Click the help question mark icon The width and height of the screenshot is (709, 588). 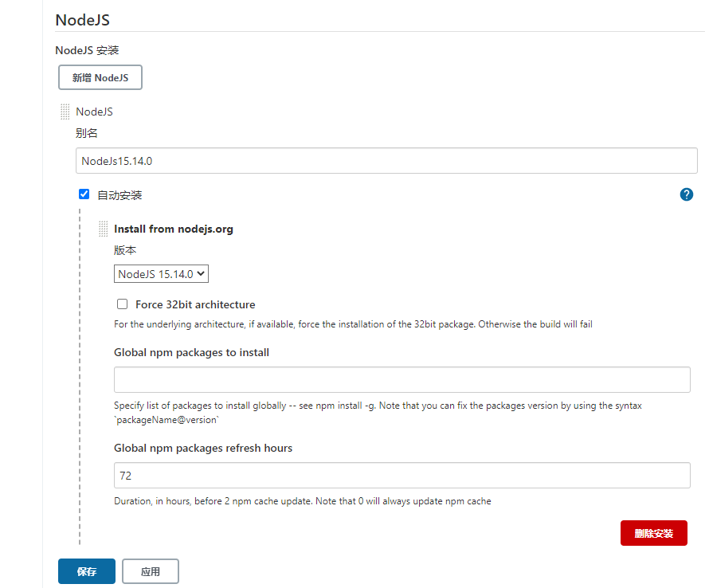click(x=687, y=194)
